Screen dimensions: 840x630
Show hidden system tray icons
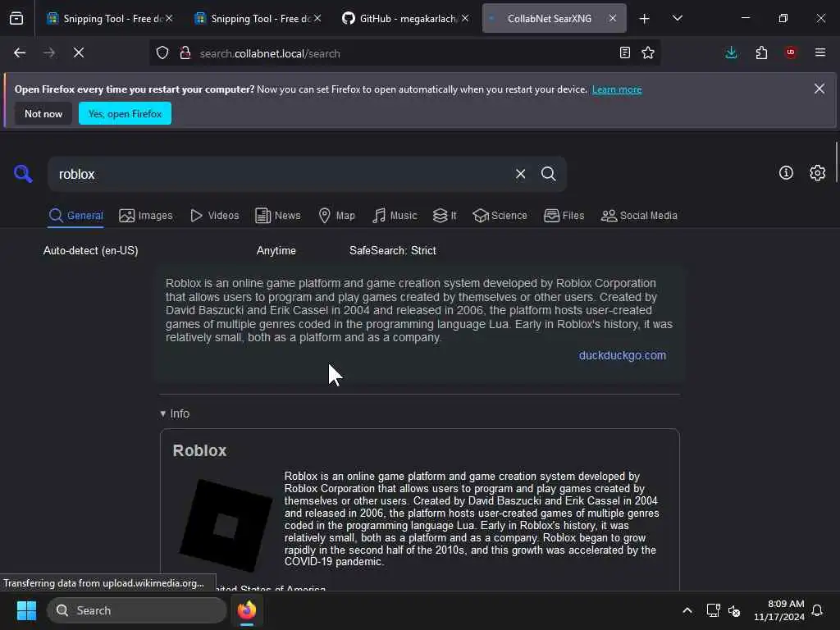[x=687, y=610]
